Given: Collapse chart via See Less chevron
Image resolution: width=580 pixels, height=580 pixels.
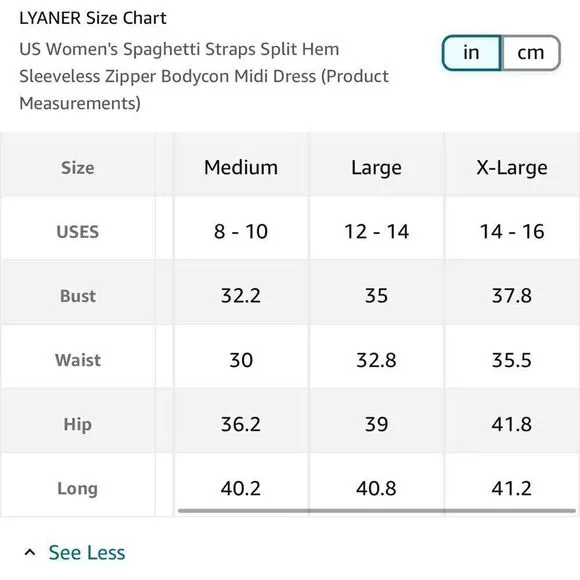Looking at the screenshot, I should click(x=30, y=553).
